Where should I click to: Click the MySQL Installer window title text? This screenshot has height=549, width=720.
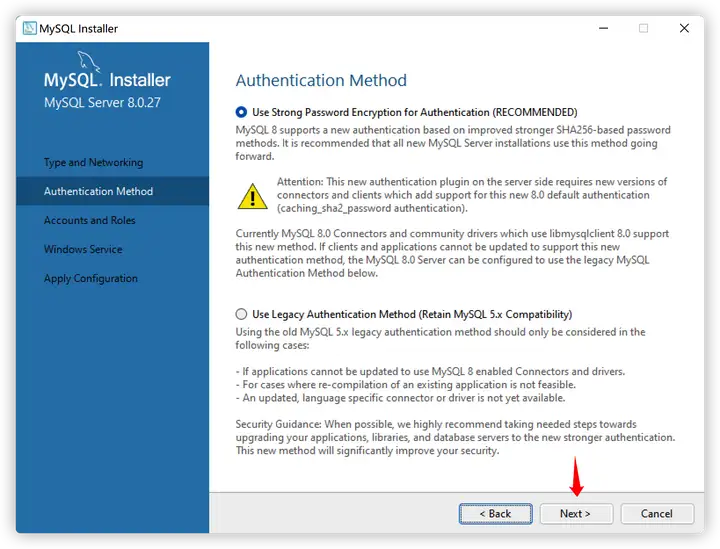[x=79, y=28]
